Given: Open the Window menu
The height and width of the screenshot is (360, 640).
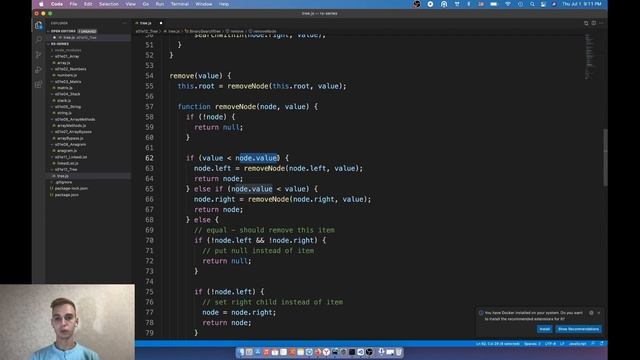Looking at the screenshot, I should [x=204, y=4].
